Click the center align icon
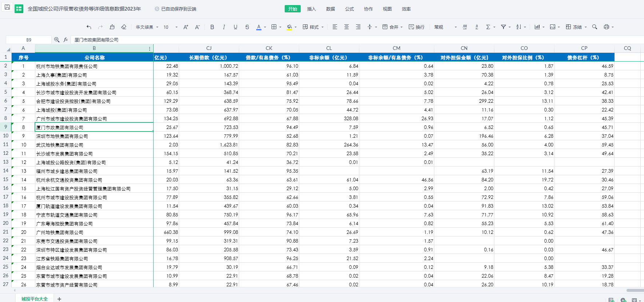 pyautogui.click(x=347, y=27)
